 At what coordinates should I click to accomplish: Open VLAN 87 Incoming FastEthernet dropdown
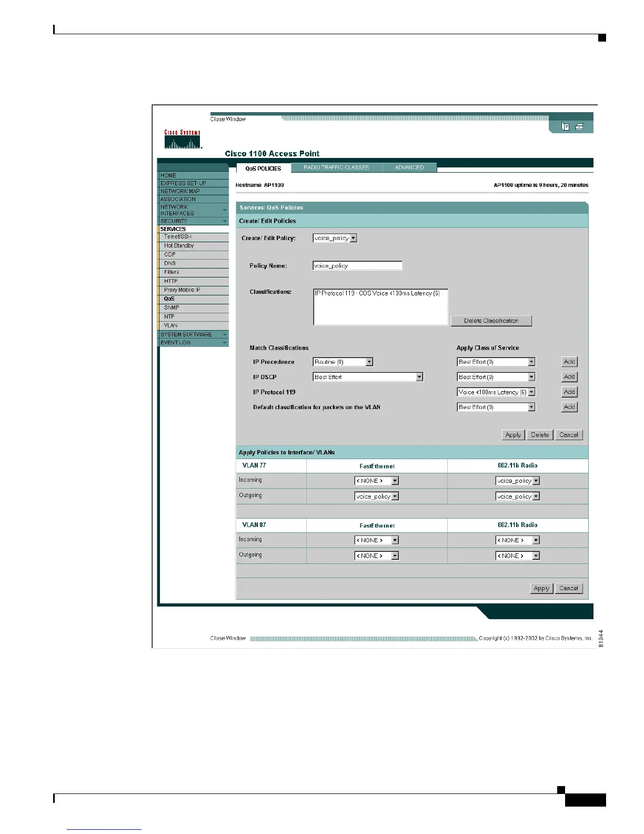(x=377, y=540)
